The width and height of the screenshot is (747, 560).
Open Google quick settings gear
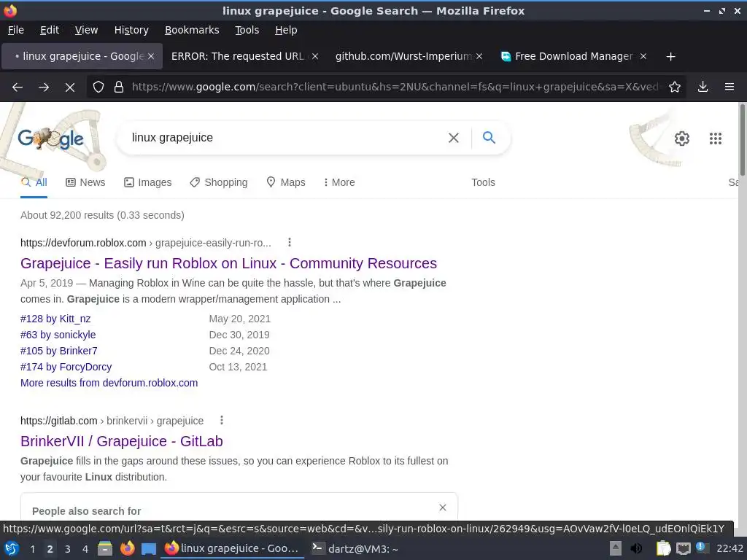pos(682,138)
